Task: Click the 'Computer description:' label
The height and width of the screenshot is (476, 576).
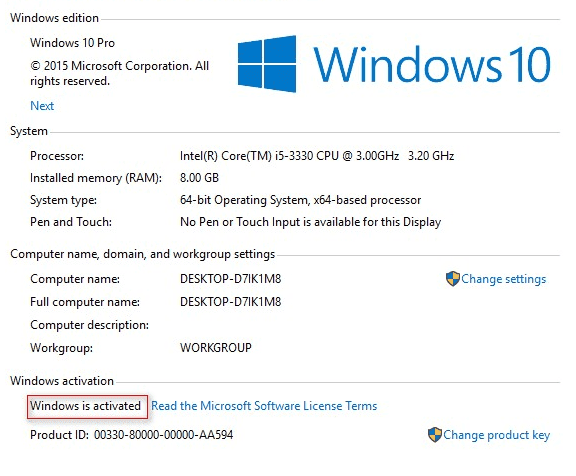Action: coord(90,325)
